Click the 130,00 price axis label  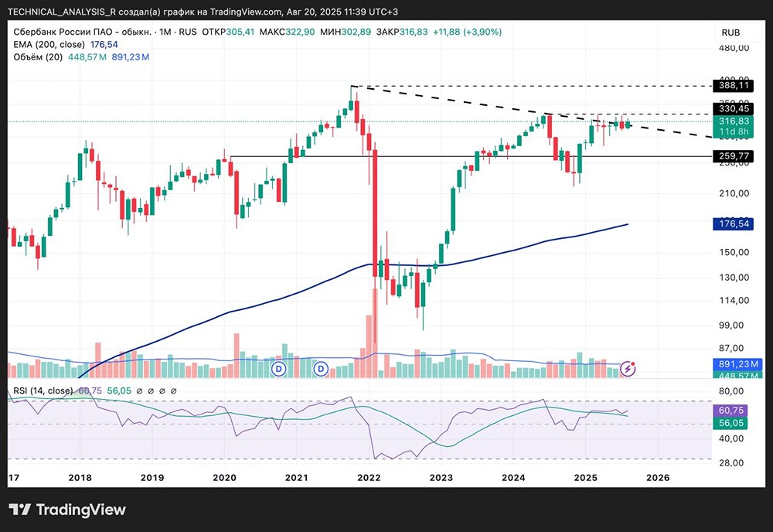click(734, 277)
